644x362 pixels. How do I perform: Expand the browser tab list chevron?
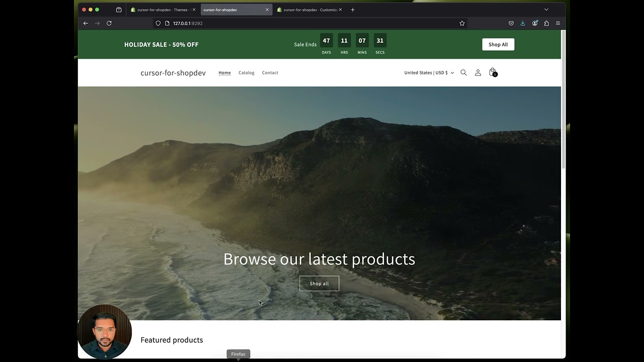pyautogui.click(x=546, y=10)
